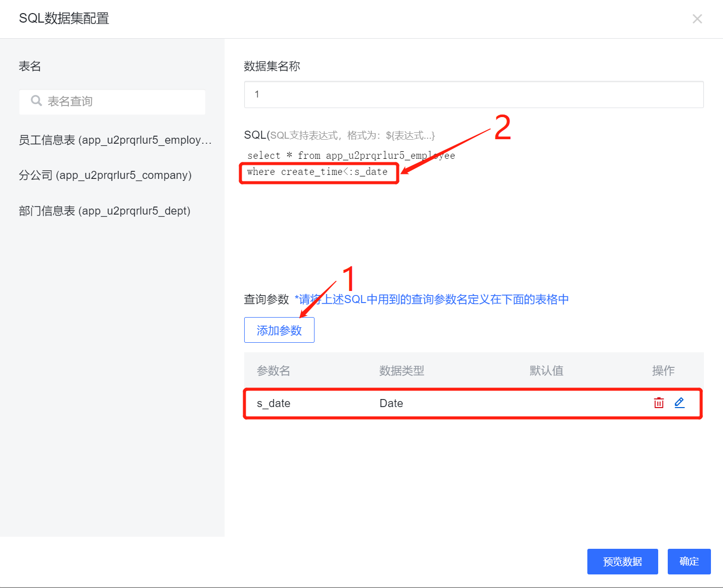Click the 预览数据 button
723x588 pixels.
[623, 561]
